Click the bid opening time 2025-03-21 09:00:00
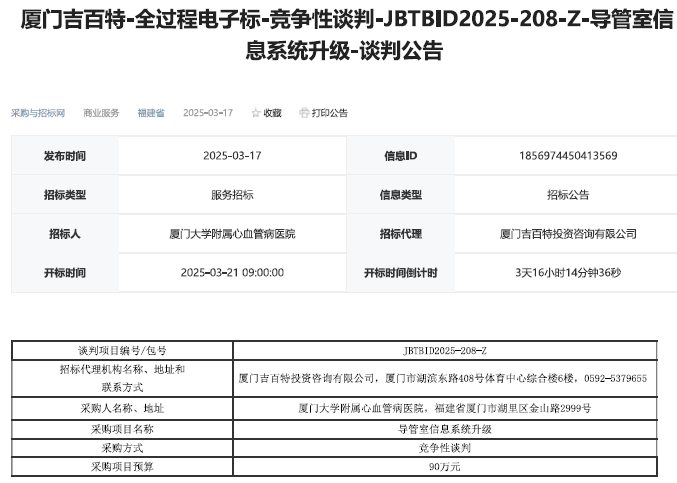The height and width of the screenshot is (483, 677). (232, 272)
